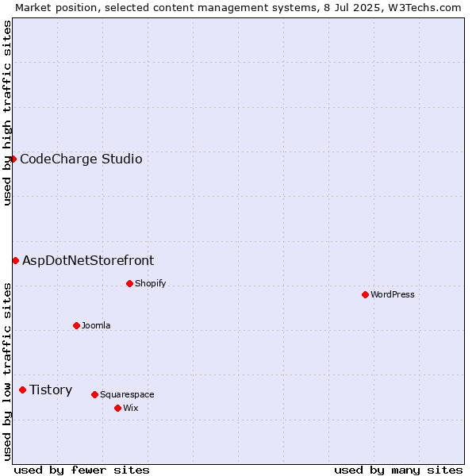Click the 'used by fewer sites' axis label
Screen dimensions: 476x476
(x=82, y=470)
